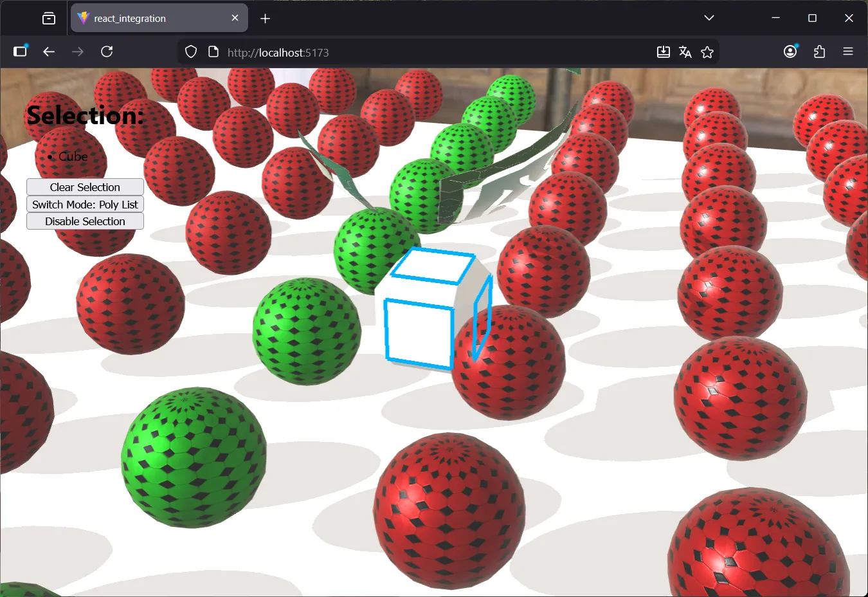
Task: Open the sidebar panel icon
Action: (x=21, y=51)
